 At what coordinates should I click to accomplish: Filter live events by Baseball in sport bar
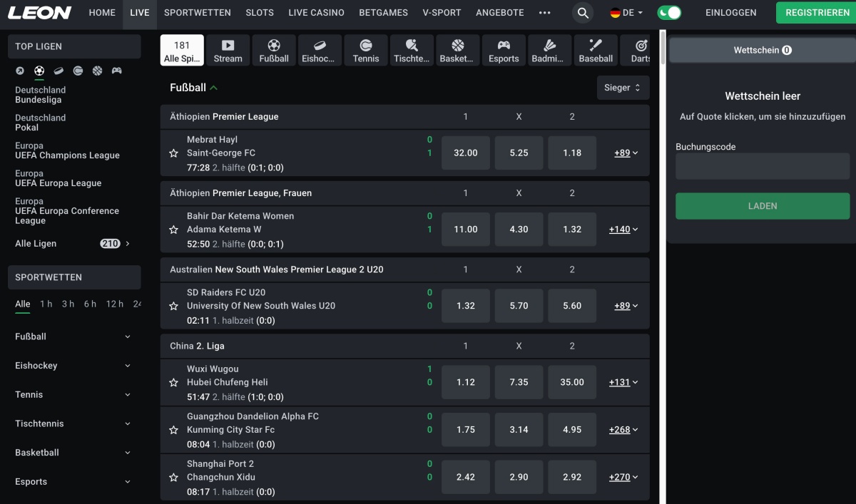pos(596,51)
